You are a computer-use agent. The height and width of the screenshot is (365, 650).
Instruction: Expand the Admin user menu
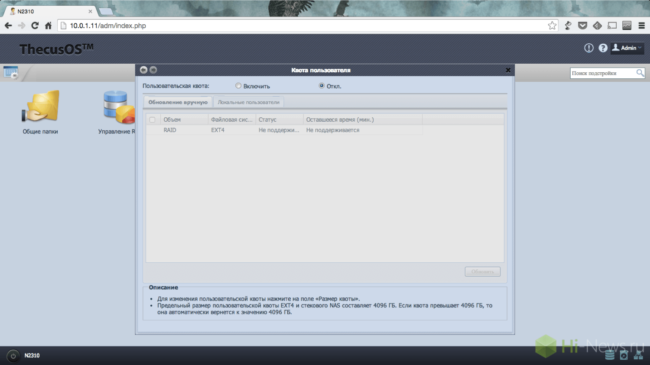[x=627, y=48]
